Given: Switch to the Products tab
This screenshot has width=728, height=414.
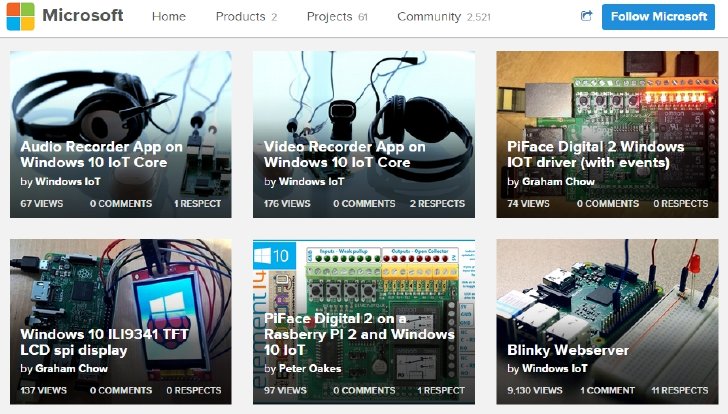Looking at the screenshot, I should pos(247,17).
